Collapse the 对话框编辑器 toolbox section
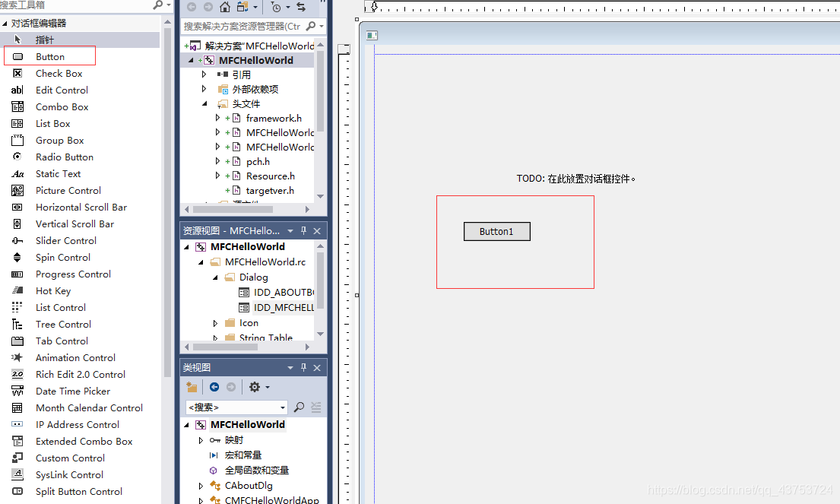Screen dimensions: 840x504 tap(5, 24)
